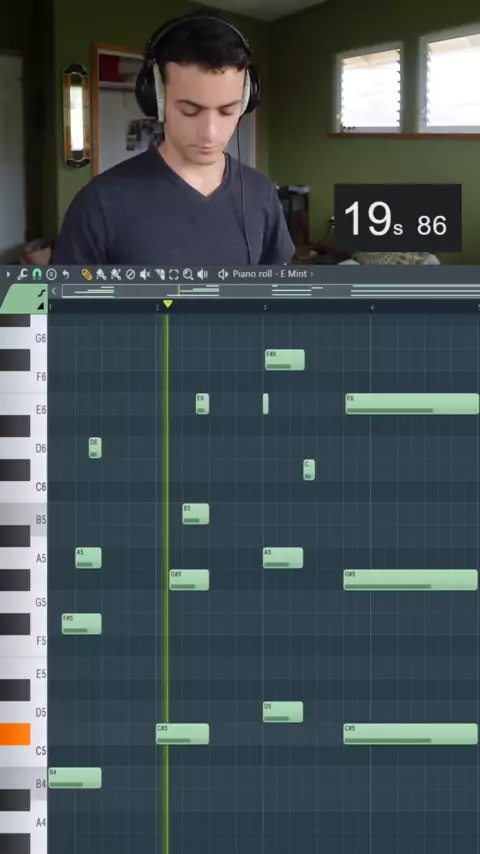
Task: Click the yellow playhead marker
Action: 168,304
